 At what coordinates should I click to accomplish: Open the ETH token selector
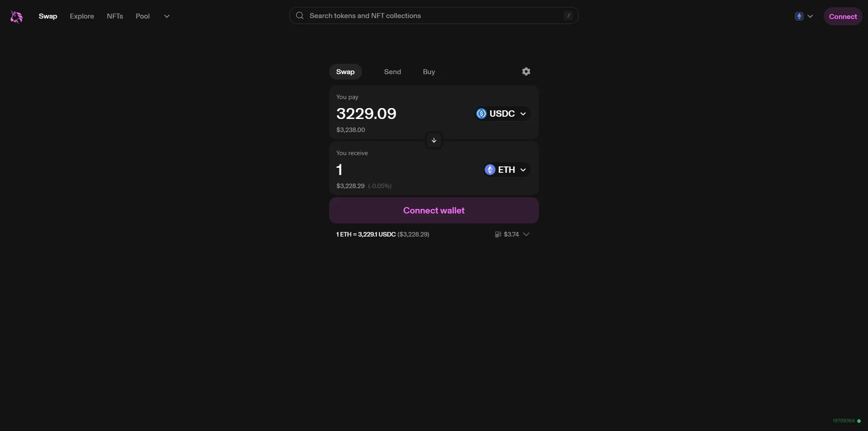507,170
